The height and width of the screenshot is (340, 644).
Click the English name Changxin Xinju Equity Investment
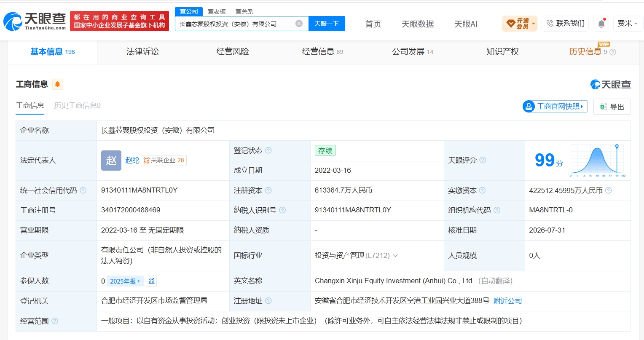click(394, 281)
